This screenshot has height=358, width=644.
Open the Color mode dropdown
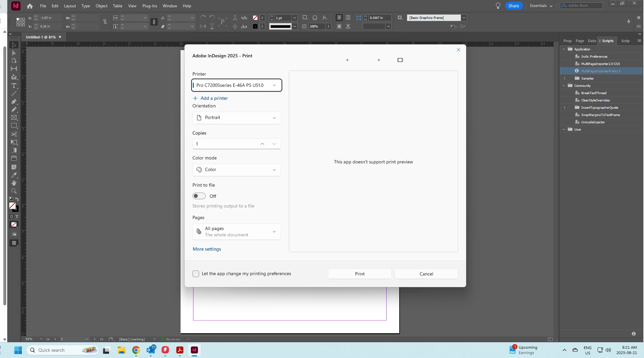(x=237, y=170)
